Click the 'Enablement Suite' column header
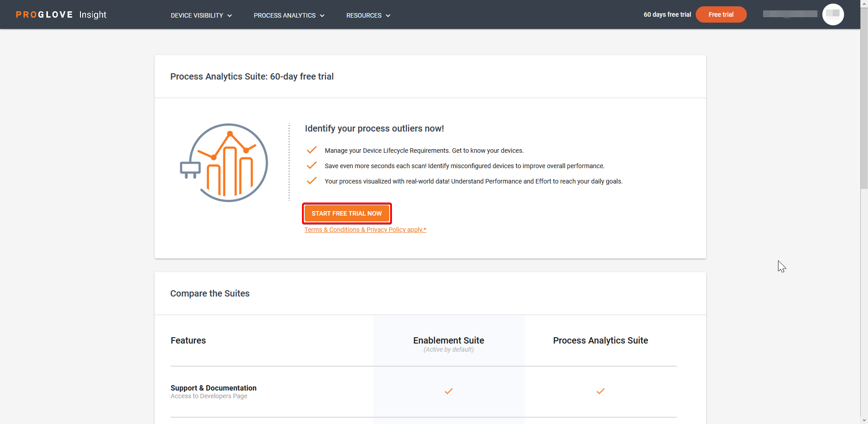 tap(448, 340)
